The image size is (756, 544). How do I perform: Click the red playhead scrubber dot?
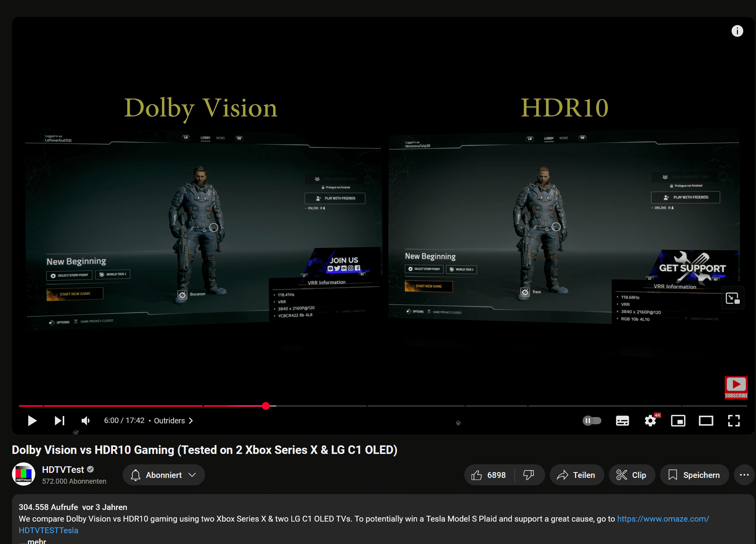tap(266, 406)
